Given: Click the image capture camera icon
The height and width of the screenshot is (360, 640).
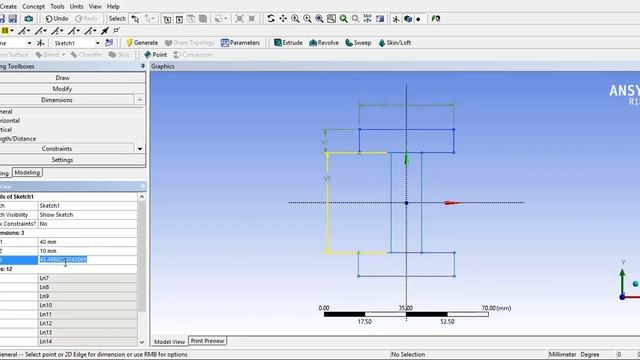Looking at the screenshot, I should 29,18.
